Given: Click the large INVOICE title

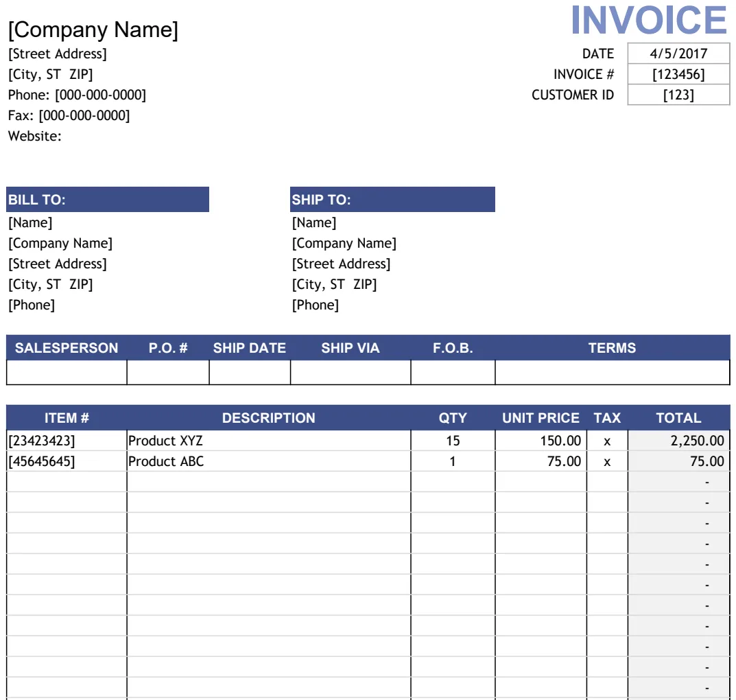Looking at the screenshot, I should point(649,20).
